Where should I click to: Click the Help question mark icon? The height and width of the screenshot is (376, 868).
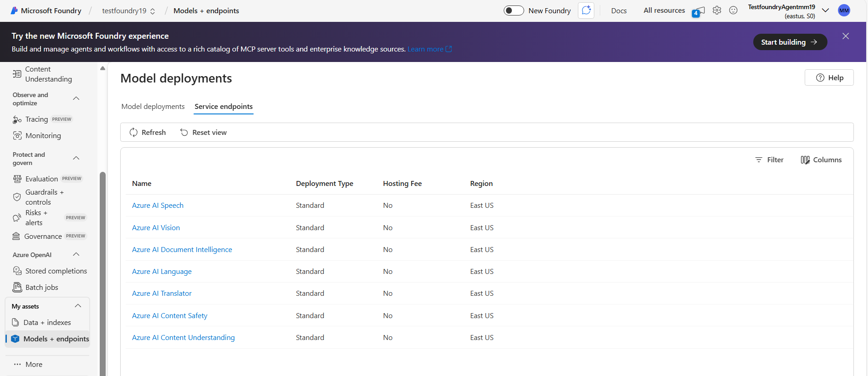(820, 77)
